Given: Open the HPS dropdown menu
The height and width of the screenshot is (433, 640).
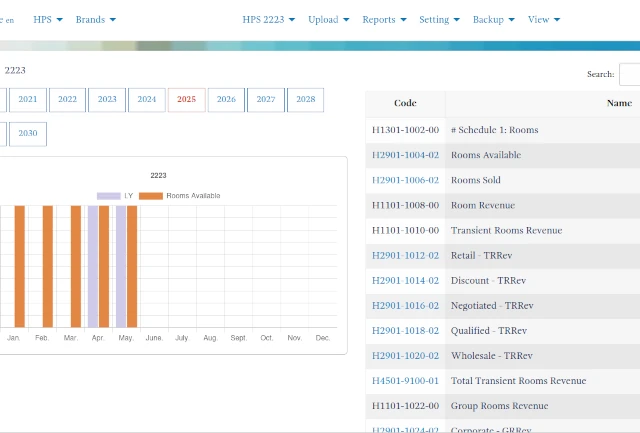Looking at the screenshot, I should (x=48, y=19).
